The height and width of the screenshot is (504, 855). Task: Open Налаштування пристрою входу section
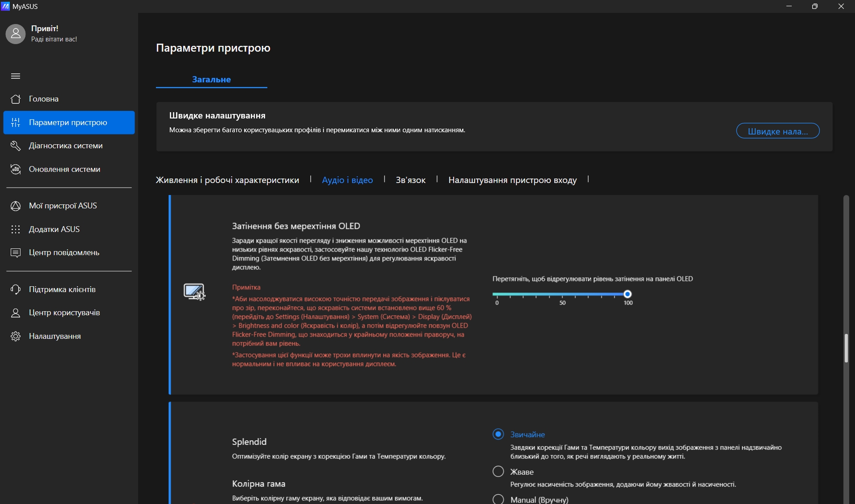tap(512, 180)
